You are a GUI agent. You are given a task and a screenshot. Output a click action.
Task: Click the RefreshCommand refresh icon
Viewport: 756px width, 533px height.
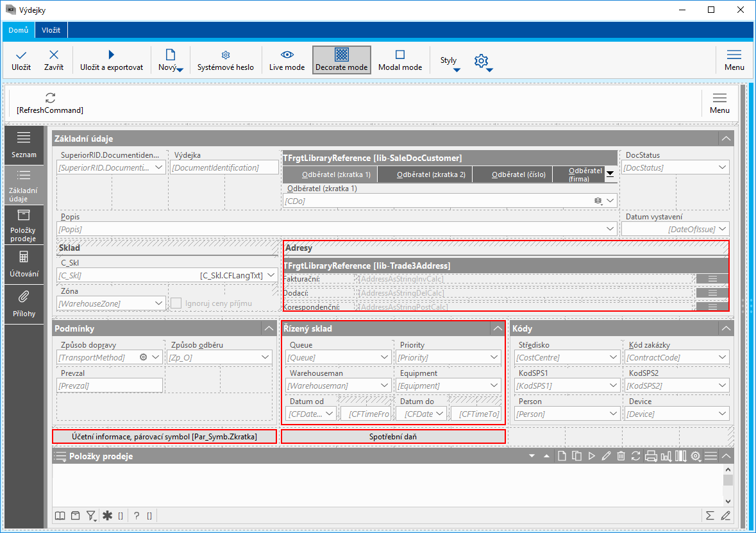coord(50,97)
